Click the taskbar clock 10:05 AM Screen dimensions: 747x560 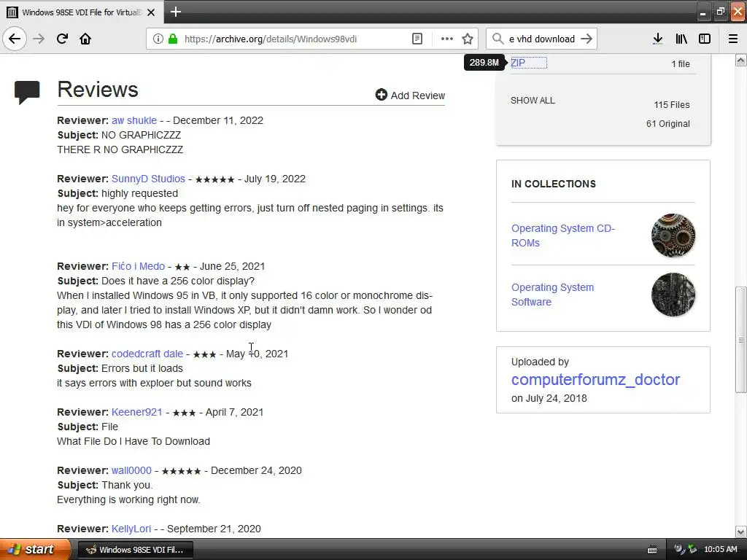720,550
